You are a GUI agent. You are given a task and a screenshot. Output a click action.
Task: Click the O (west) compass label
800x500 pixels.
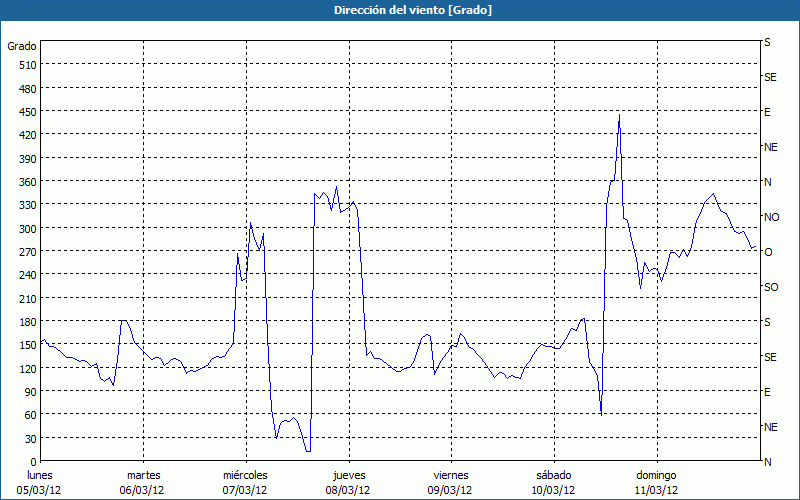pyautogui.click(x=768, y=252)
